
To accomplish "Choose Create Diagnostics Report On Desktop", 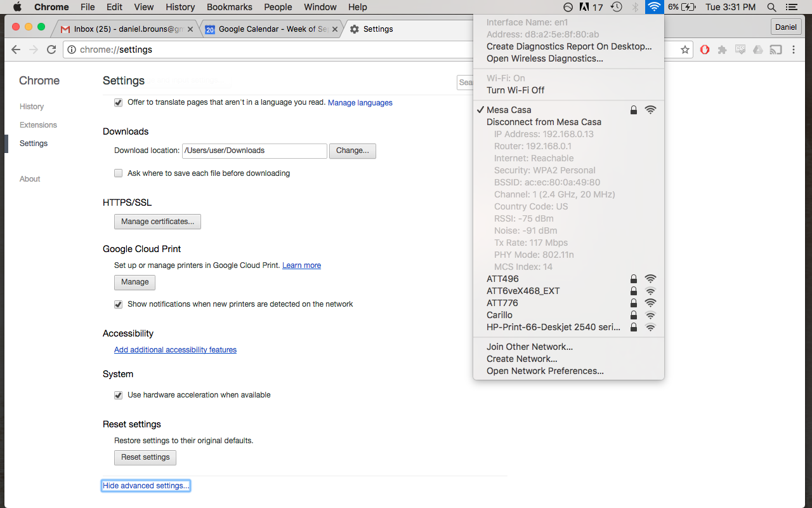I will click(568, 46).
